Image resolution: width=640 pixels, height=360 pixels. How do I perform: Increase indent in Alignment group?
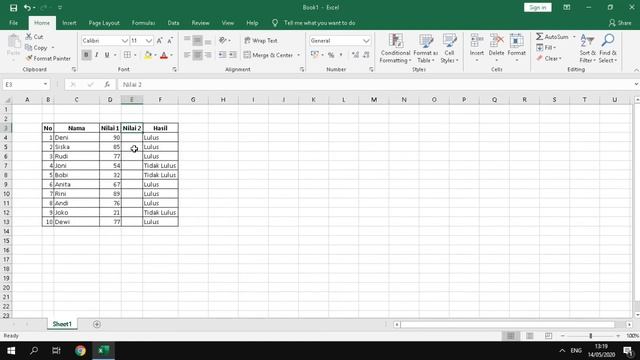pos(233,55)
